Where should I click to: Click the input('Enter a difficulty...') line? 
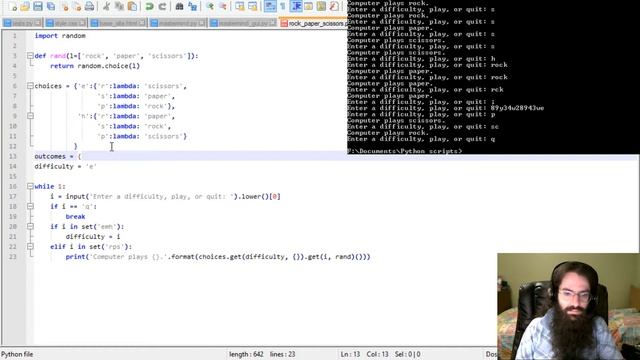(165, 196)
